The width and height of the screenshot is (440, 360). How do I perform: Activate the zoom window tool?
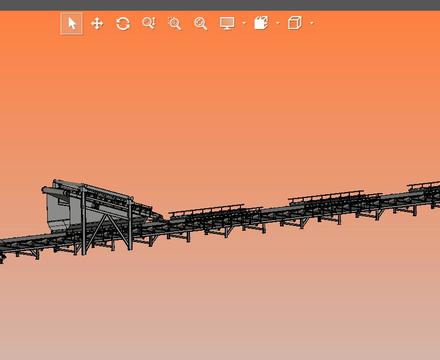pyautogui.click(x=174, y=24)
